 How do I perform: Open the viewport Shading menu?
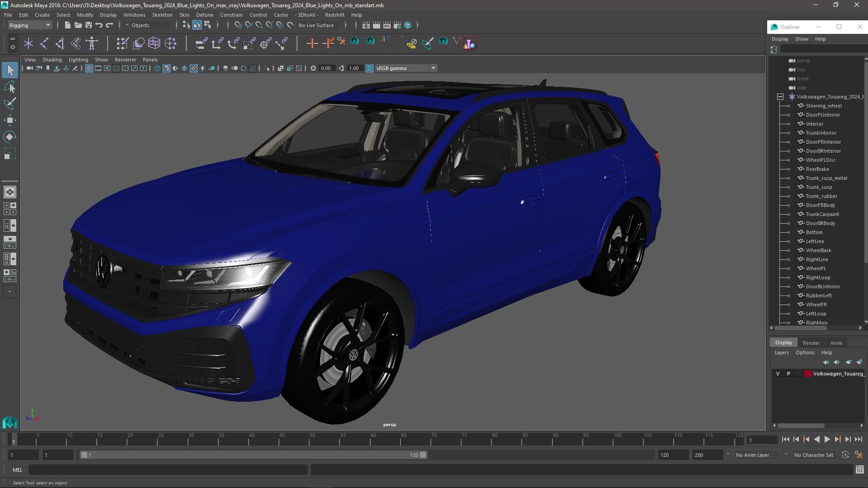pyautogui.click(x=52, y=60)
